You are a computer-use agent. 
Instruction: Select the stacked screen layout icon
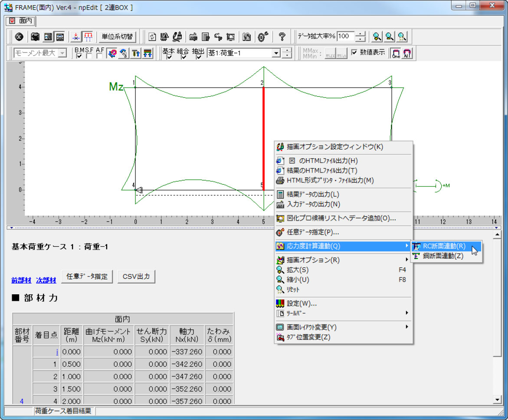pyautogui.click(x=60, y=37)
